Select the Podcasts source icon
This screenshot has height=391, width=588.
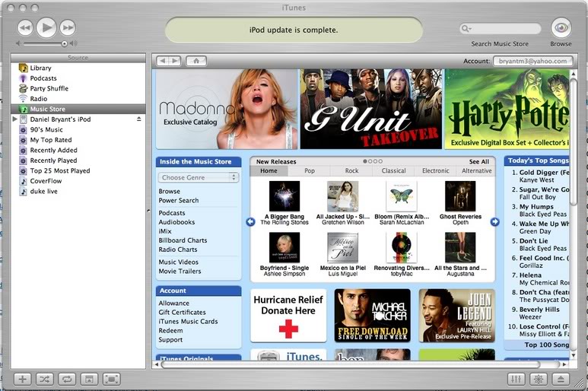point(24,78)
